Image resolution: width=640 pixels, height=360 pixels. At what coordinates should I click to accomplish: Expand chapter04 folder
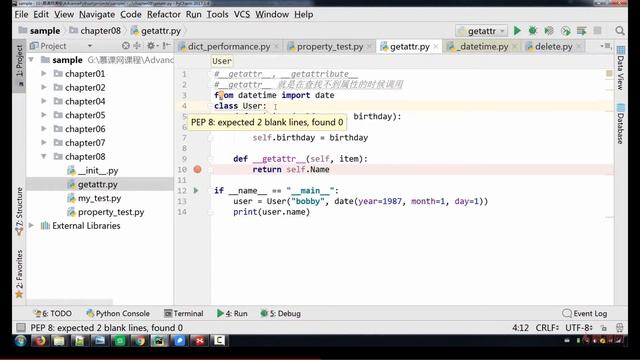pos(44,101)
